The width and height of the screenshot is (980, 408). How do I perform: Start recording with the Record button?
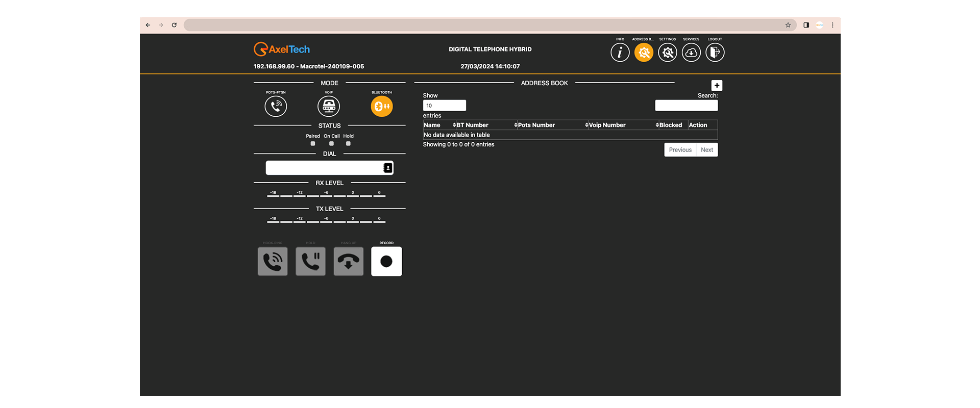coord(386,261)
